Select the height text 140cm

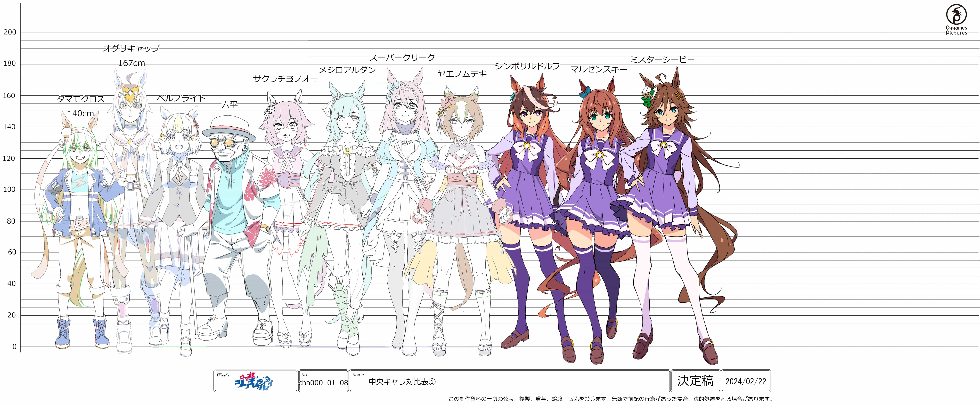pyautogui.click(x=81, y=113)
